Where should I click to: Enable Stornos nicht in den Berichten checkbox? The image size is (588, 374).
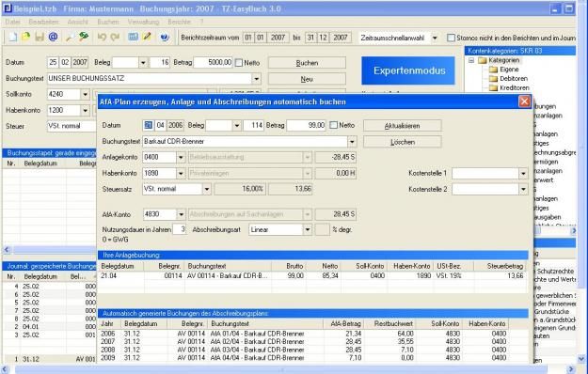click(452, 38)
